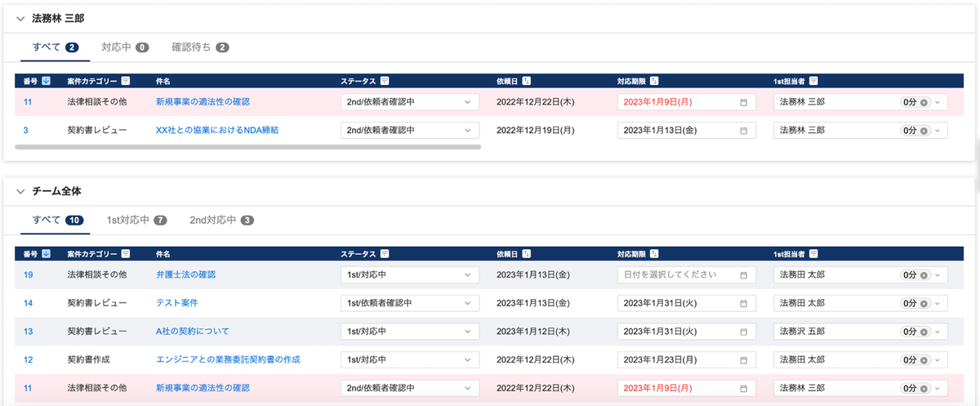Click calendar icon in テスト案件 deadline field
The image size is (980, 406).
(743, 303)
